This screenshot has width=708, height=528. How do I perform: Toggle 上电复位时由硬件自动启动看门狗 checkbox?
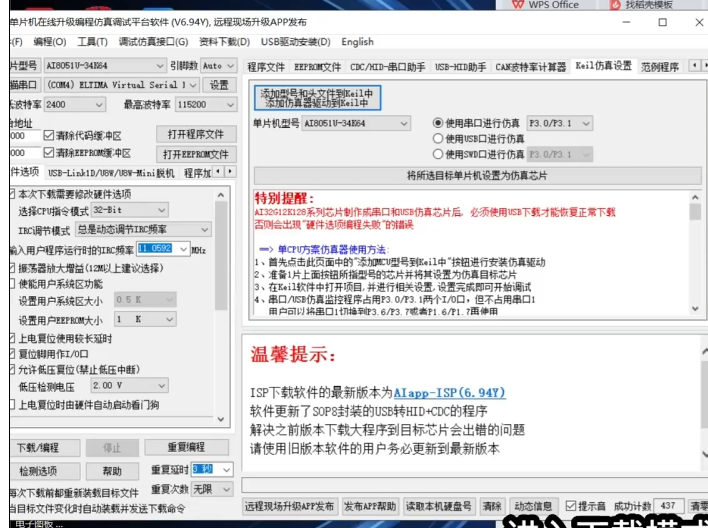12,405
